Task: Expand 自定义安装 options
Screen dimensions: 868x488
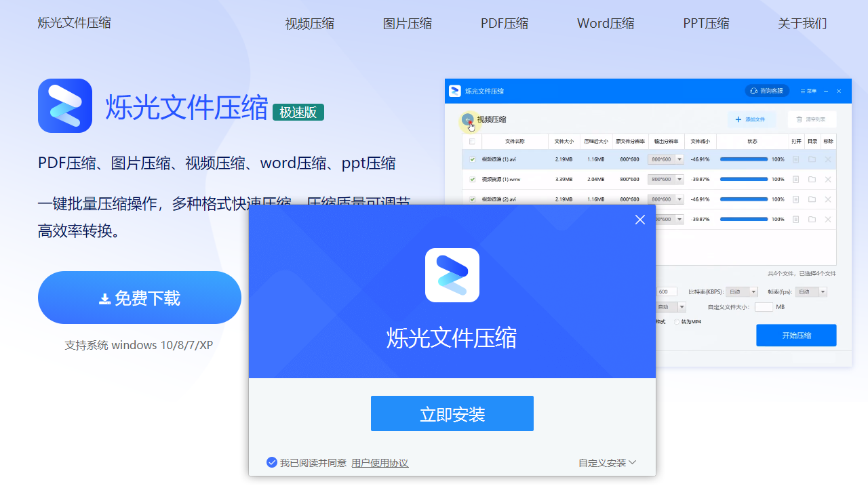Action: click(x=607, y=463)
